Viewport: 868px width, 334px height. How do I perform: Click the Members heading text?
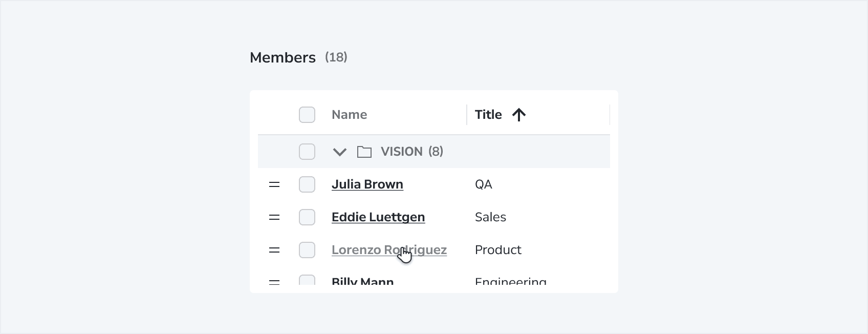point(283,57)
